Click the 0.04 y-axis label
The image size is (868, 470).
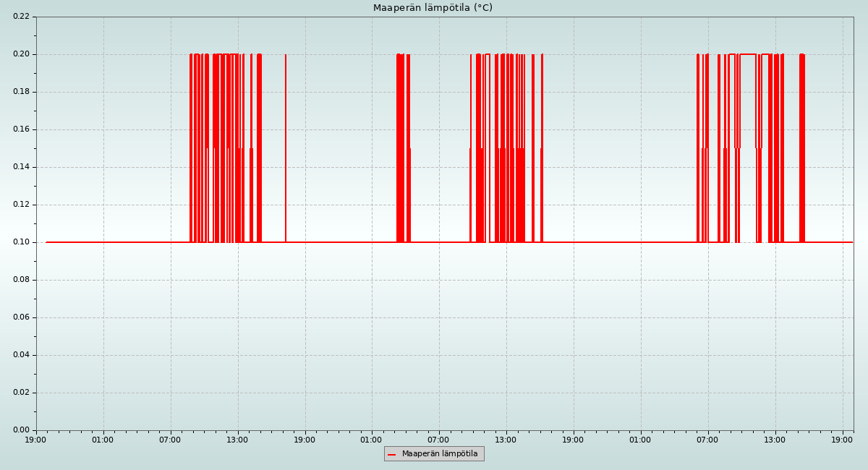pos(21,355)
